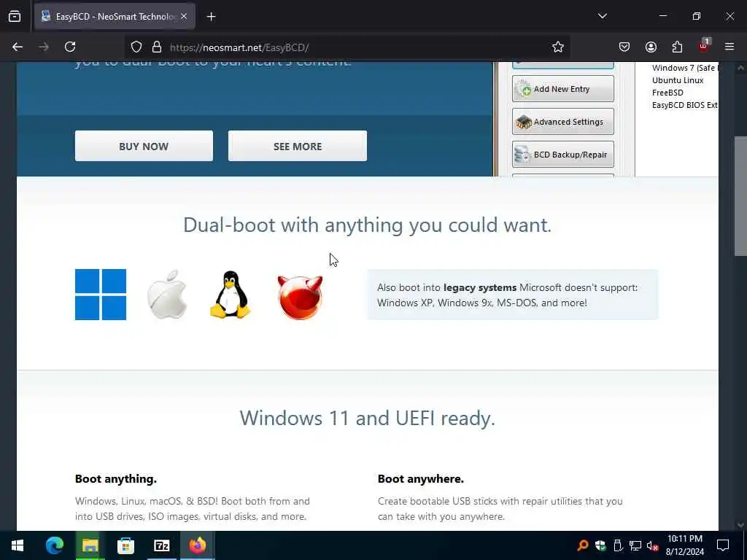
Task: Bookmark this page with the star icon
Action: click(558, 47)
